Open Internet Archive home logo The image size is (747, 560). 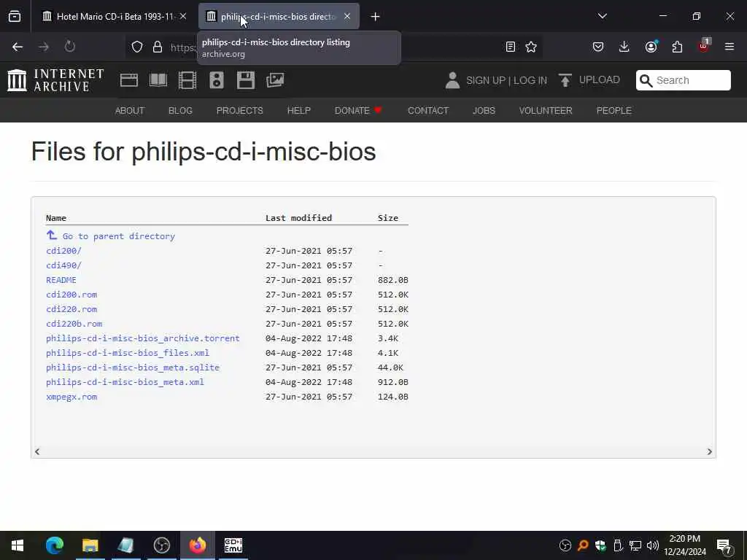click(55, 80)
